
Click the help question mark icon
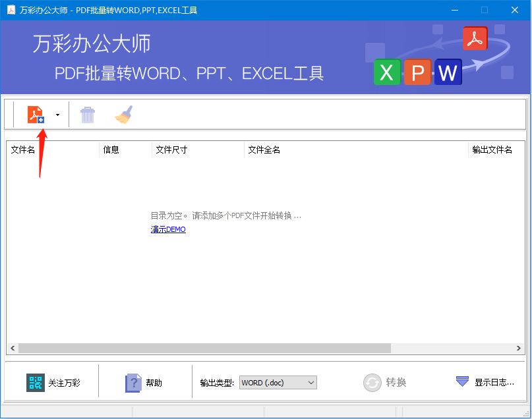(133, 383)
